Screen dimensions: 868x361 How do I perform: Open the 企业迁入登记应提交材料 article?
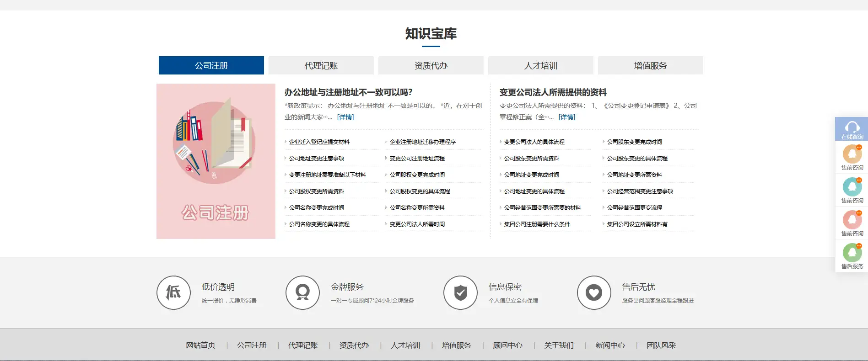click(319, 142)
